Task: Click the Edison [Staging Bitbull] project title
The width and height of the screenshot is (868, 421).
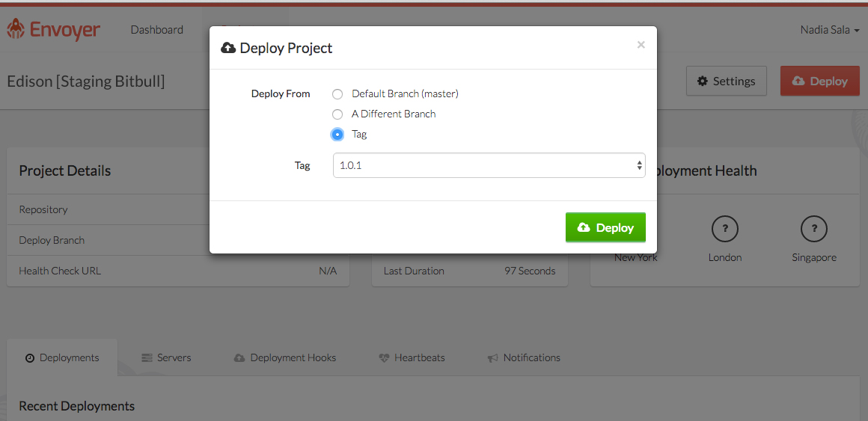Action: (86, 82)
